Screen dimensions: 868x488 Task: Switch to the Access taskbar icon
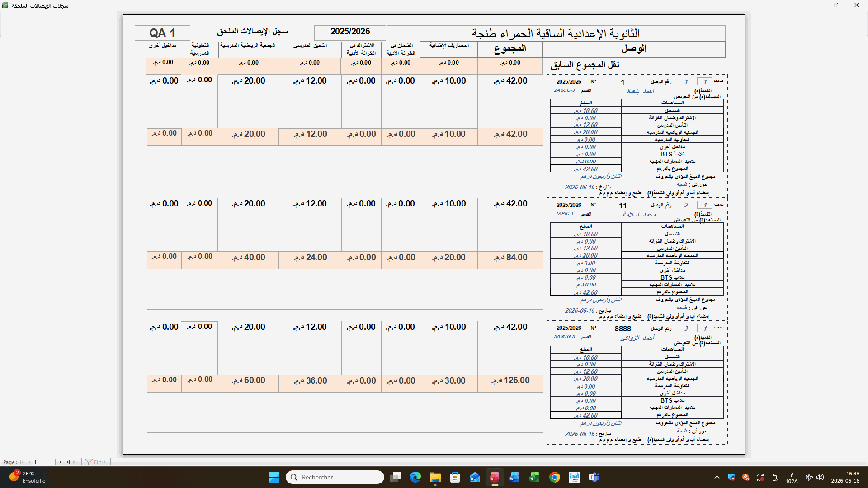point(495,477)
